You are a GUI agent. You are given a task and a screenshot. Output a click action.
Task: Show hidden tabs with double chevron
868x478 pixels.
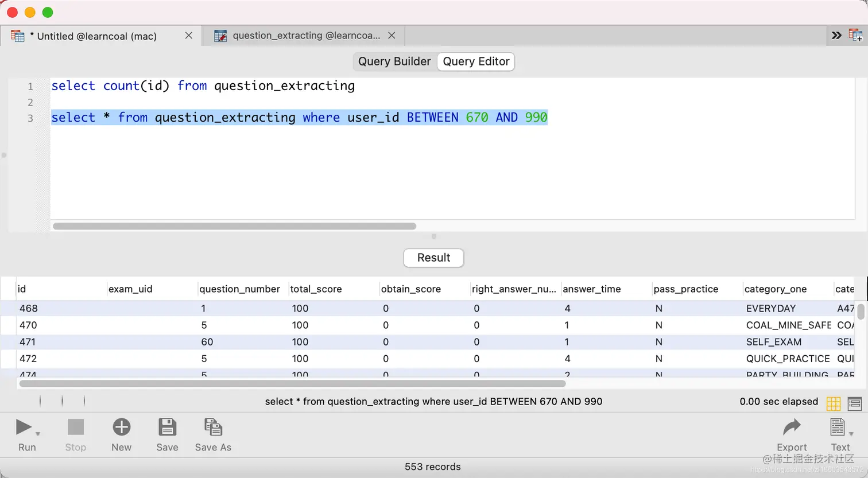[836, 36]
